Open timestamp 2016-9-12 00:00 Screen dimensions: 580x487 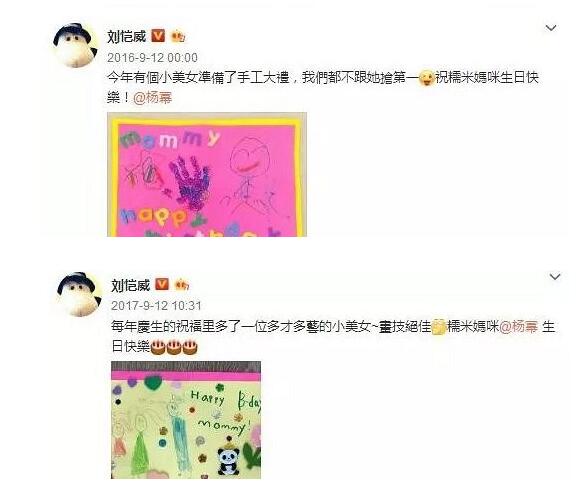point(152,58)
